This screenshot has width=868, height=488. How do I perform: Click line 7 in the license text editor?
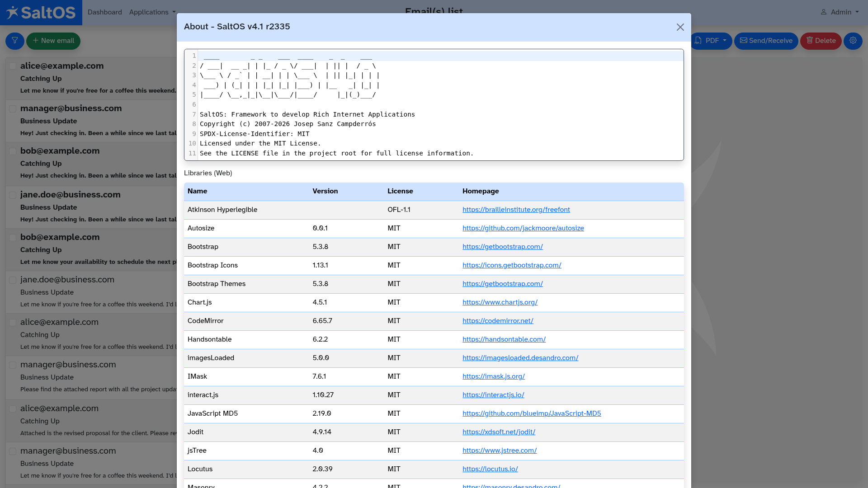point(307,114)
